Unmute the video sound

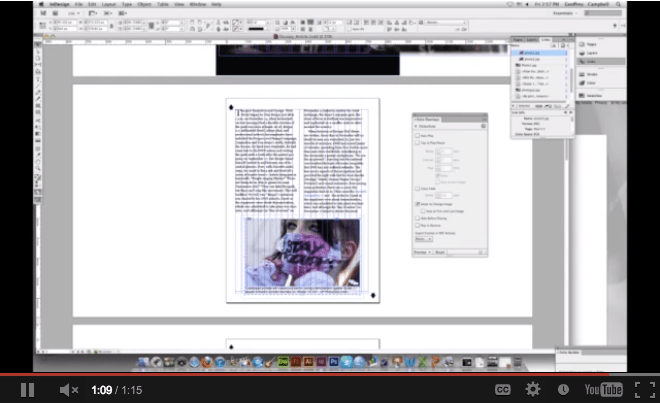click(x=68, y=389)
